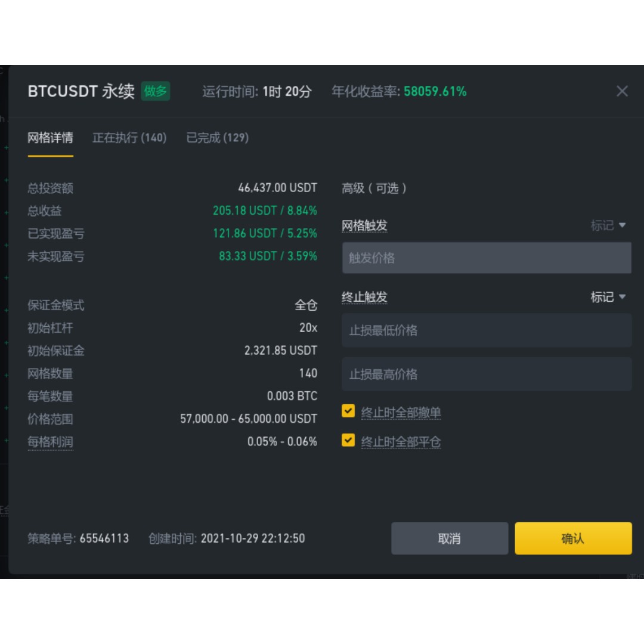The height and width of the screenshot is (644, 644).
Task: Click the underlined 网格触发 label
Action: point(364,226)
